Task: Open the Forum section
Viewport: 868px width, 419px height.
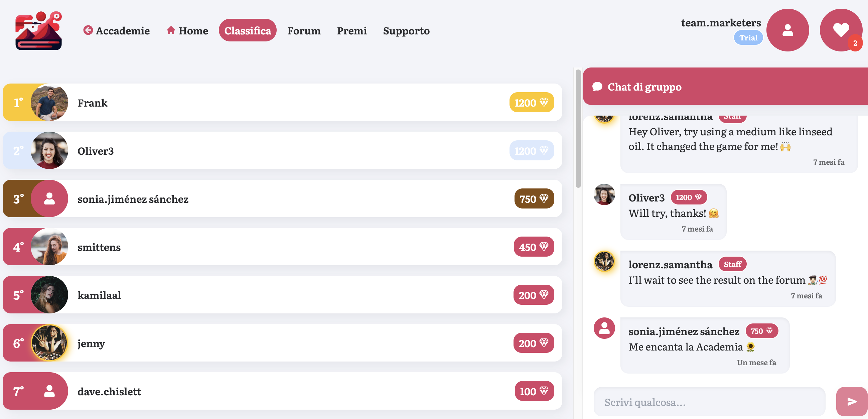Action: pos(304,31)
